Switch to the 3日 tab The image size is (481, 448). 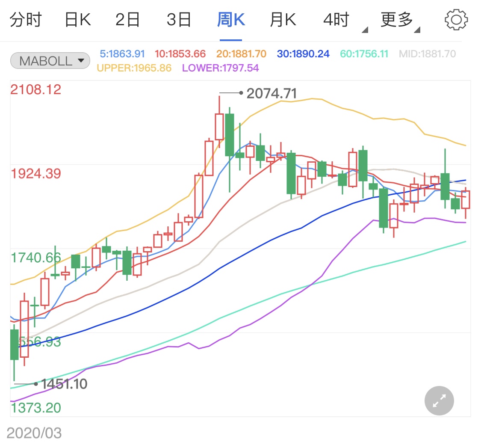point(179,19)
